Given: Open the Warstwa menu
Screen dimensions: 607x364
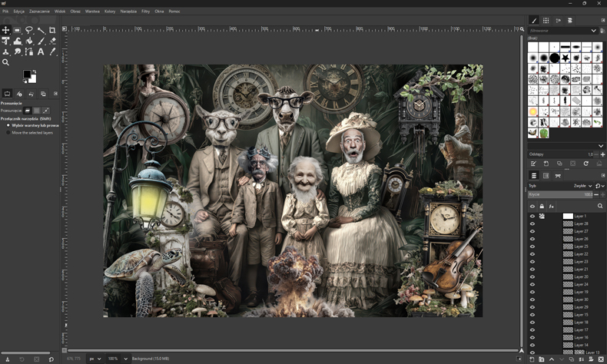Looking at the screenshot, I should click(92, 12).
